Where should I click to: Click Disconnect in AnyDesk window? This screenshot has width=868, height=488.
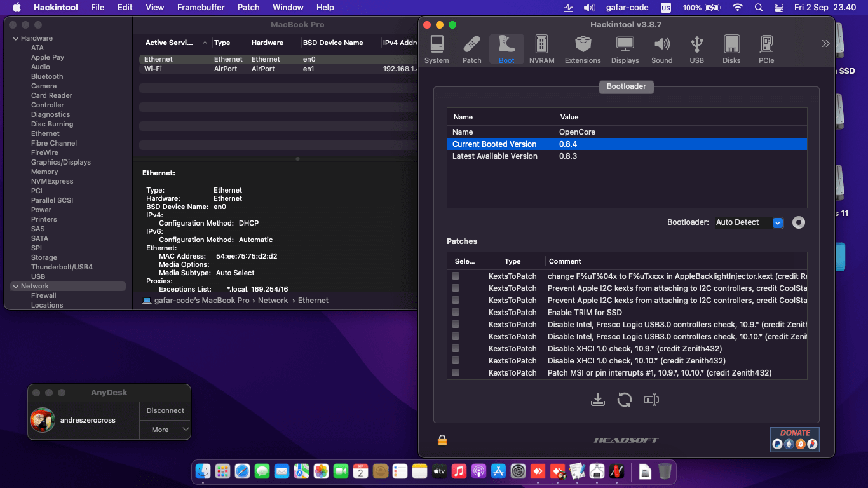(165, 410)
